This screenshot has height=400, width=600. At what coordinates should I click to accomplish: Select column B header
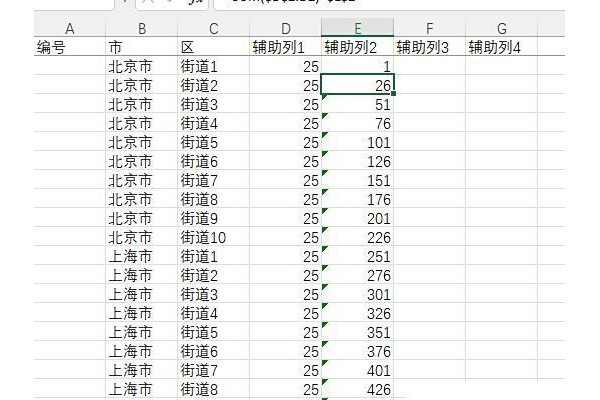[142, 28]
